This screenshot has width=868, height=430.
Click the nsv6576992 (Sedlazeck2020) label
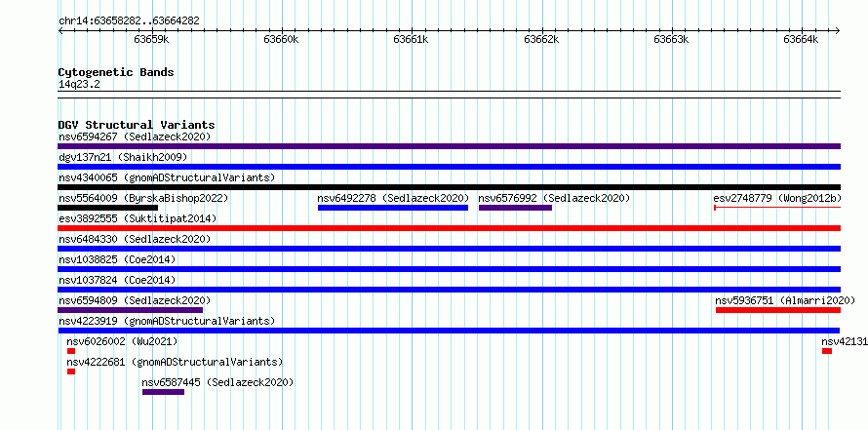click(554, 198)
